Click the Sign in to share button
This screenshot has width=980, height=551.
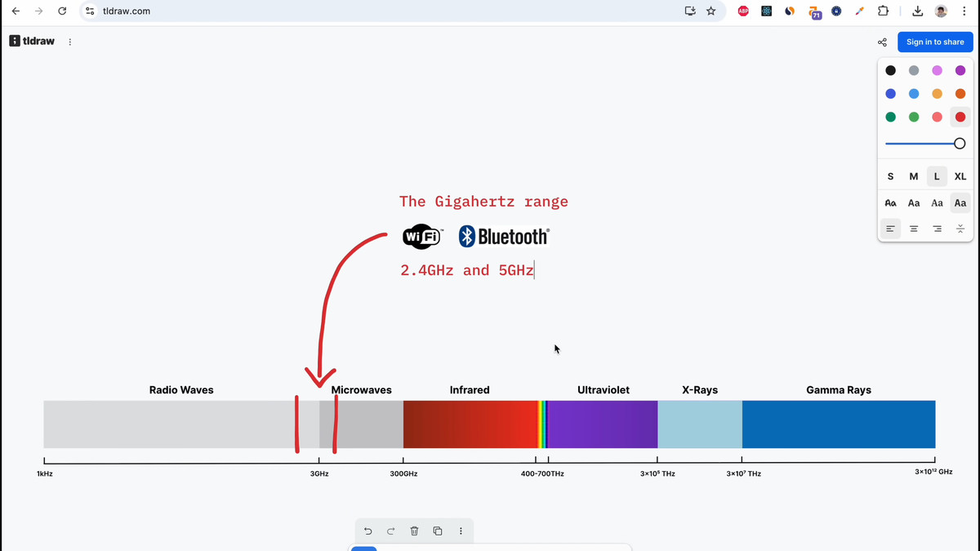(935, 42)
